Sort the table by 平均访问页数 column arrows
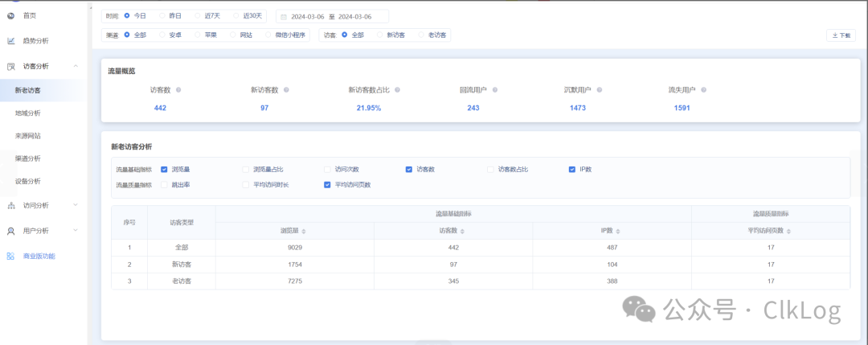This screenshot has width=868, height=345. pyautogui.click(x=788, y=232)
